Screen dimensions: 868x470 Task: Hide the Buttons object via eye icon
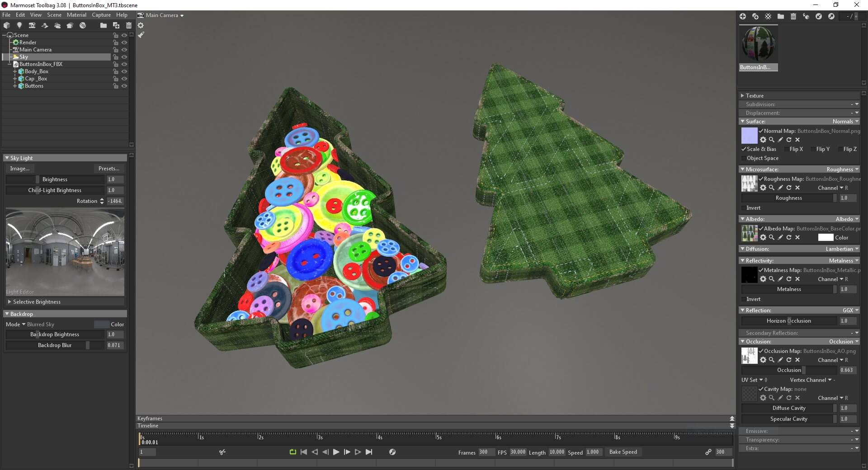(124, 86)
